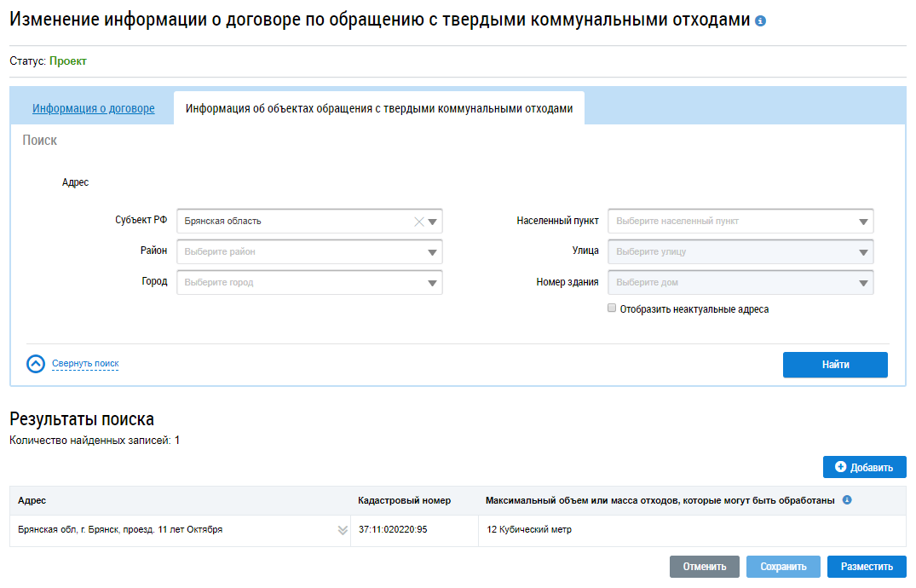Clear the Брянская область selection with X
This screenshot has height=588, width=916.
(418, 222)
